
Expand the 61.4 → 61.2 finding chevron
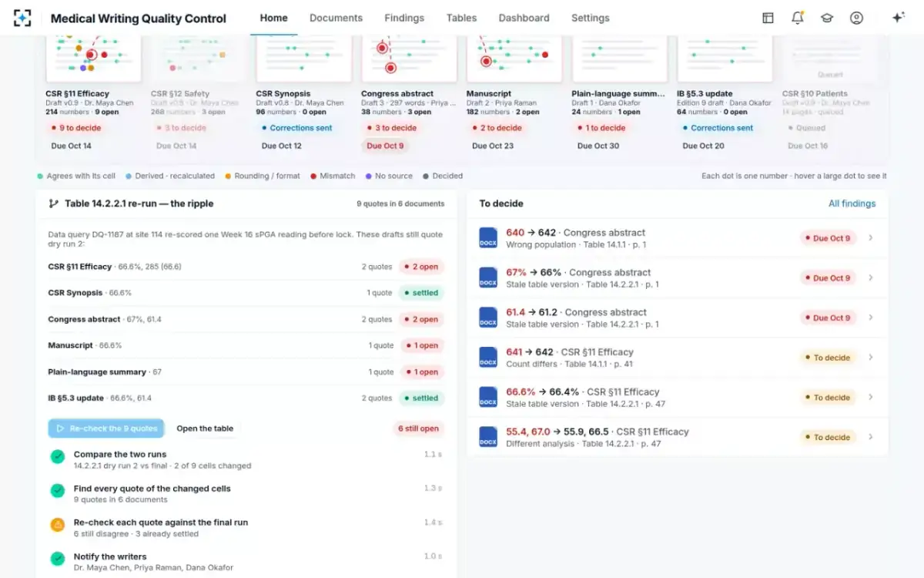point(871,318)
